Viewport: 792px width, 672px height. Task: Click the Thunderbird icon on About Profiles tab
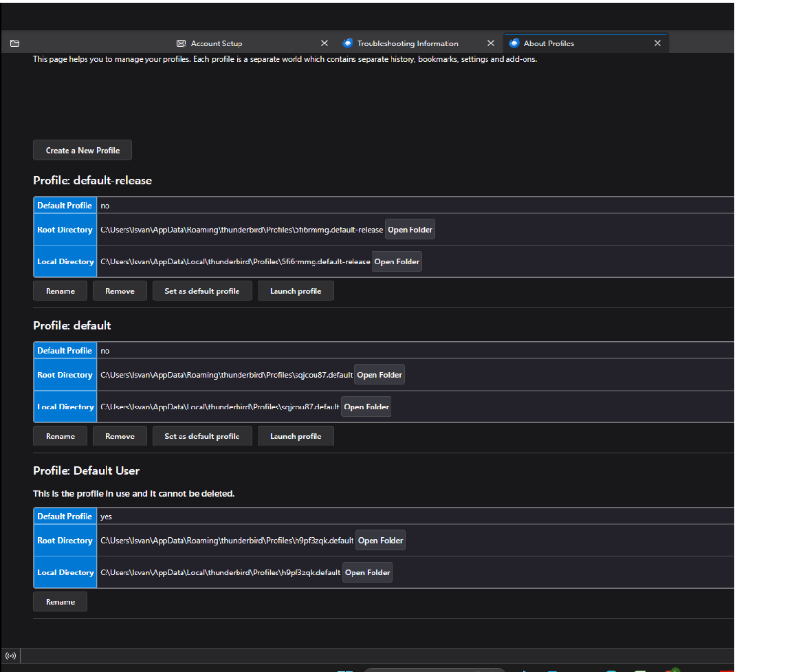[x=514, y=43]
